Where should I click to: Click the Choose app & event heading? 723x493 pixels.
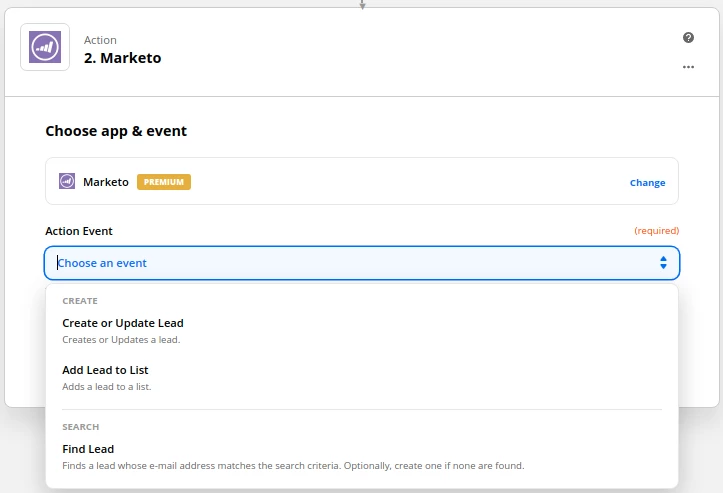pos(116,131)
